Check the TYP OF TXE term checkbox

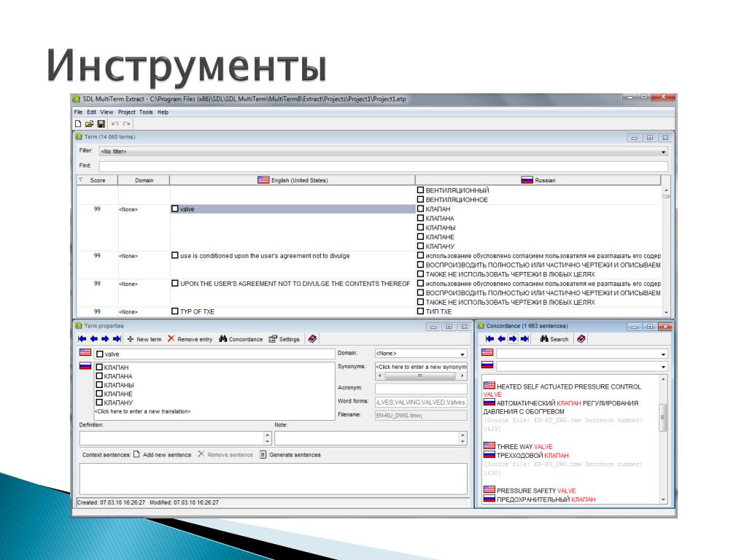175,311
